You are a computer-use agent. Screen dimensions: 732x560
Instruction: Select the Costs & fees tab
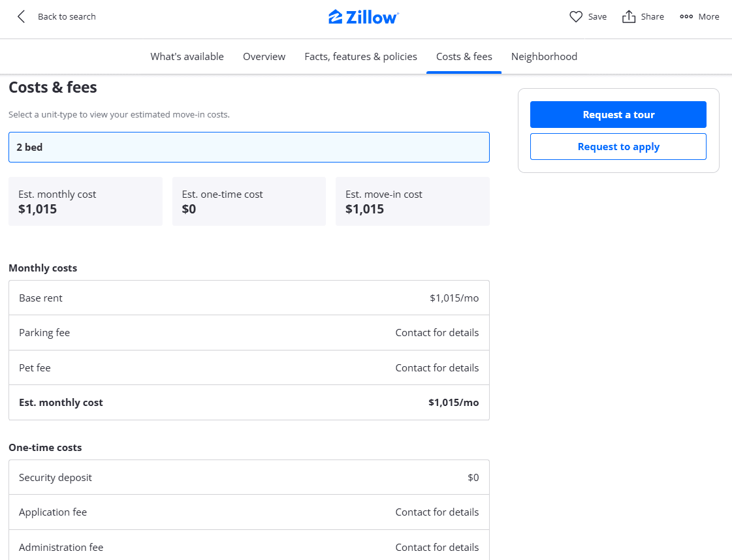pos(464,57)
